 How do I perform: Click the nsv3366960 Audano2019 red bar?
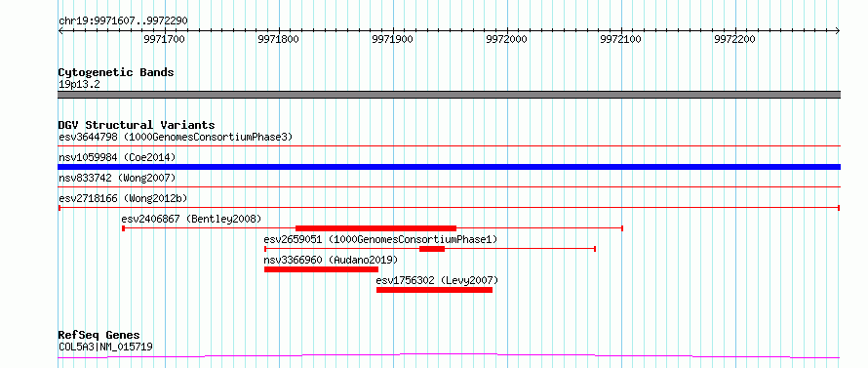321,269
